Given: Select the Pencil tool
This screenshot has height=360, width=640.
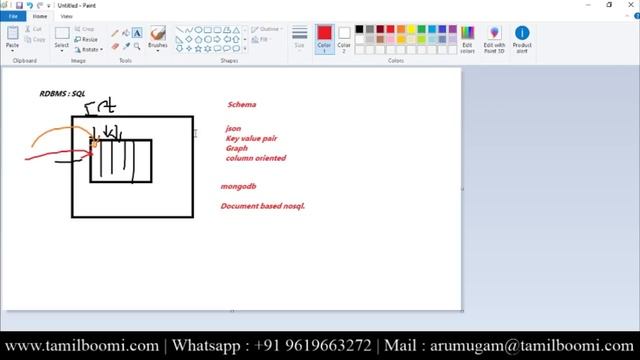Looking at the screenshot, I should 115,33.
